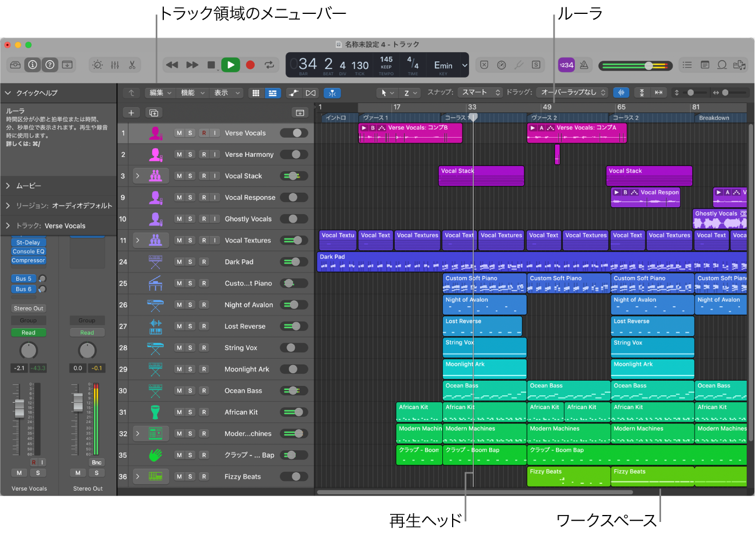Open the Loop Browser button
The height and width of the screenshot is (537, 756).
(x=722, y=65)
